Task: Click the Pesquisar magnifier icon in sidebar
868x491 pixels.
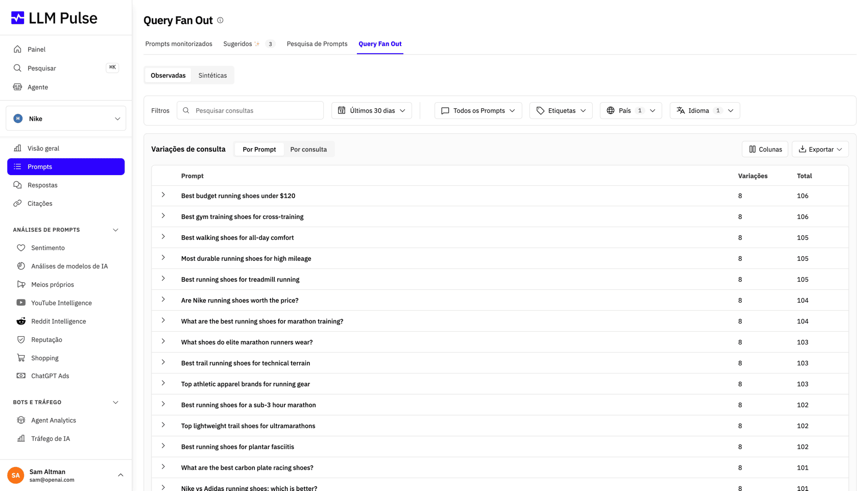Action: pos(17,68)
